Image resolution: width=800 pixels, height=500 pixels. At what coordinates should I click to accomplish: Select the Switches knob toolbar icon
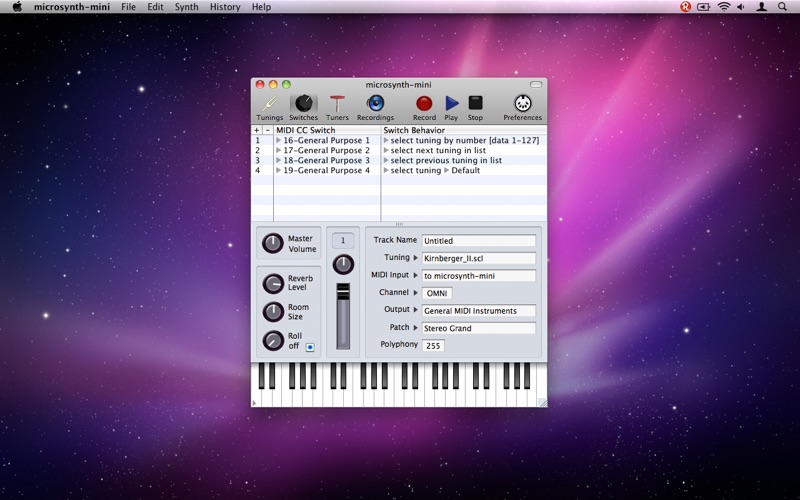304,104
